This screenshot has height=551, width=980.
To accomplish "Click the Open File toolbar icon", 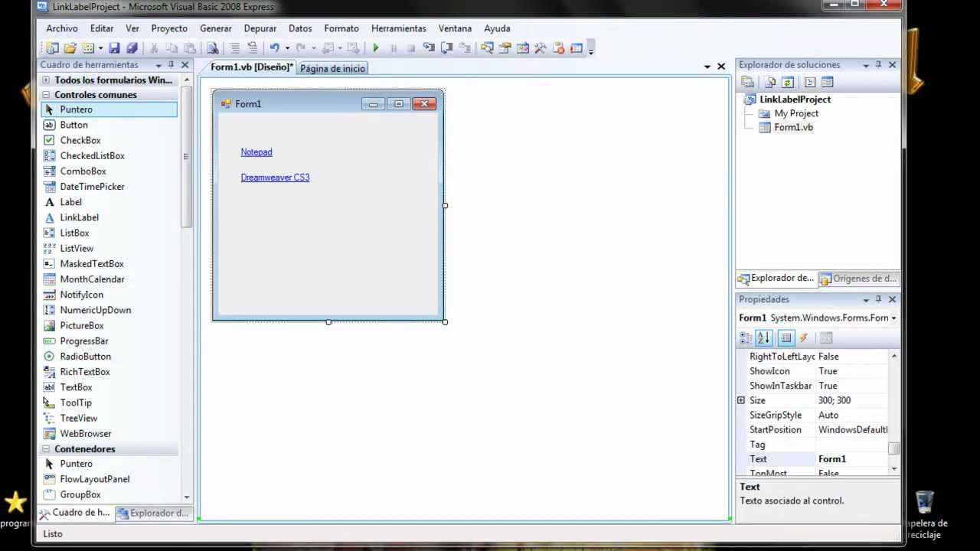I will pyautogui.click(x=70, y=48).
